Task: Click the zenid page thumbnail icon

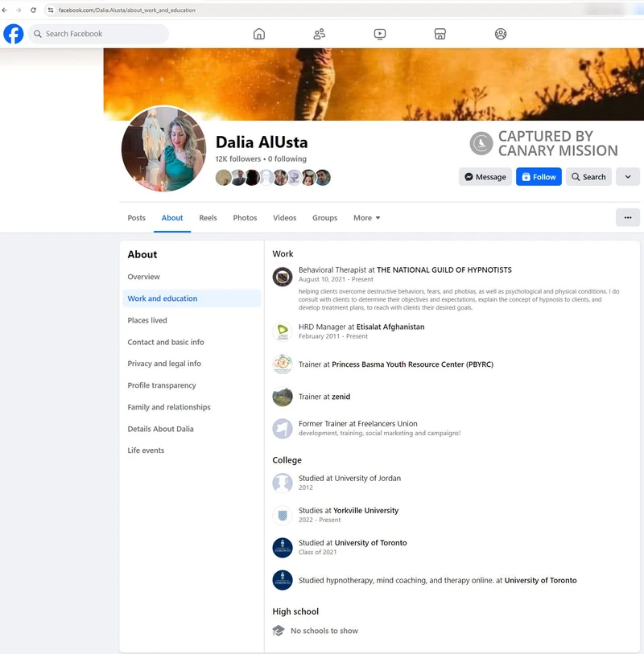Action: click(x=283, y=397)
